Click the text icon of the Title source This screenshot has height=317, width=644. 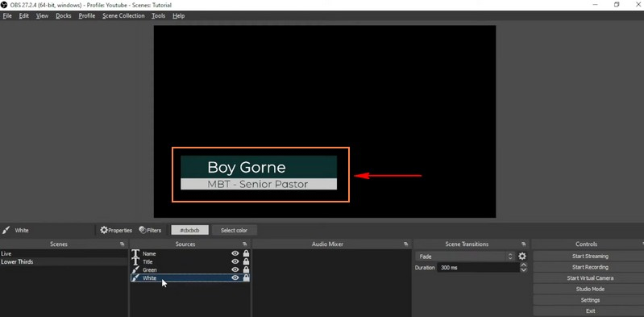(135, 261)
